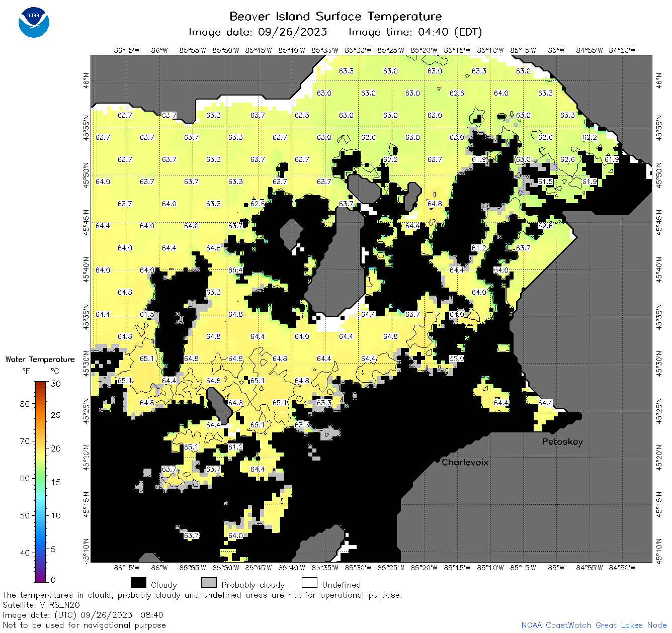Select the Image date (UTC) 08:40 line

[83, 615]
